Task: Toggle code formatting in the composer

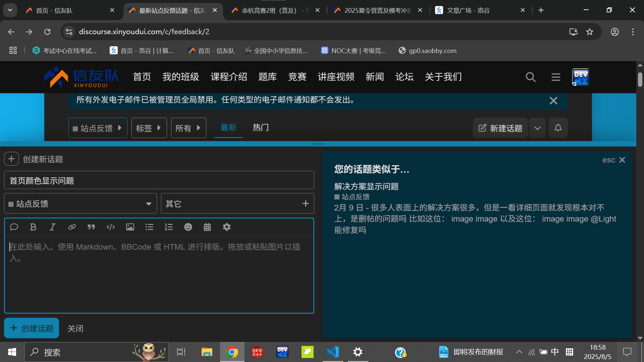Action: [110, 227]
